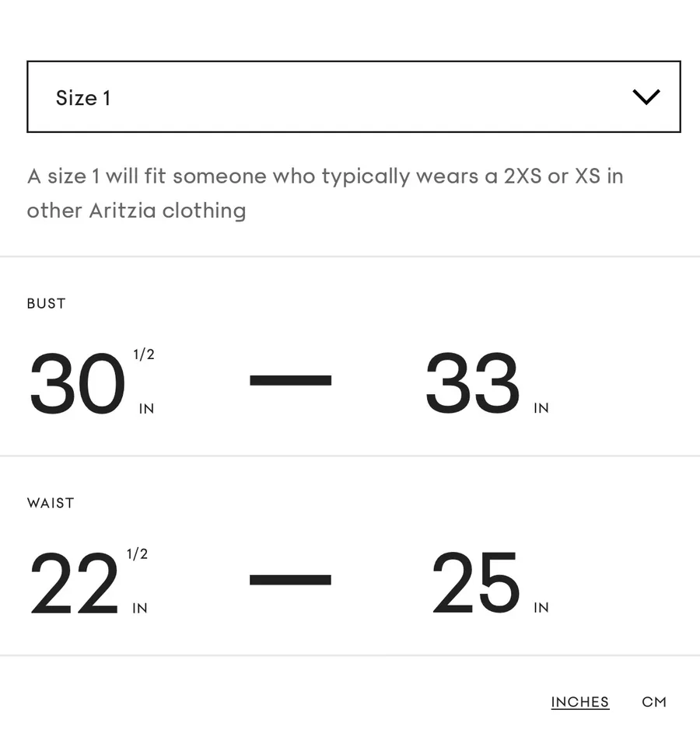Screen dimensions: 700x740
Task: Click the dash between bust measurements
Action: (x=290, y=380)
